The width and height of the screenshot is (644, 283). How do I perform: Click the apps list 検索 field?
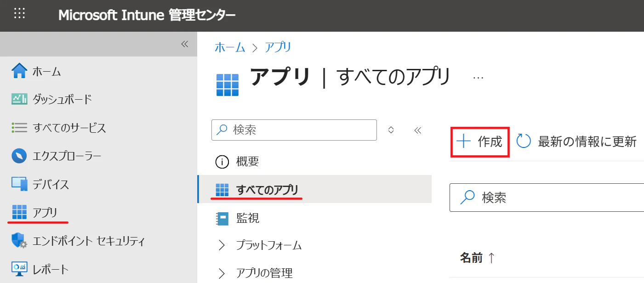tap(547, 198)
